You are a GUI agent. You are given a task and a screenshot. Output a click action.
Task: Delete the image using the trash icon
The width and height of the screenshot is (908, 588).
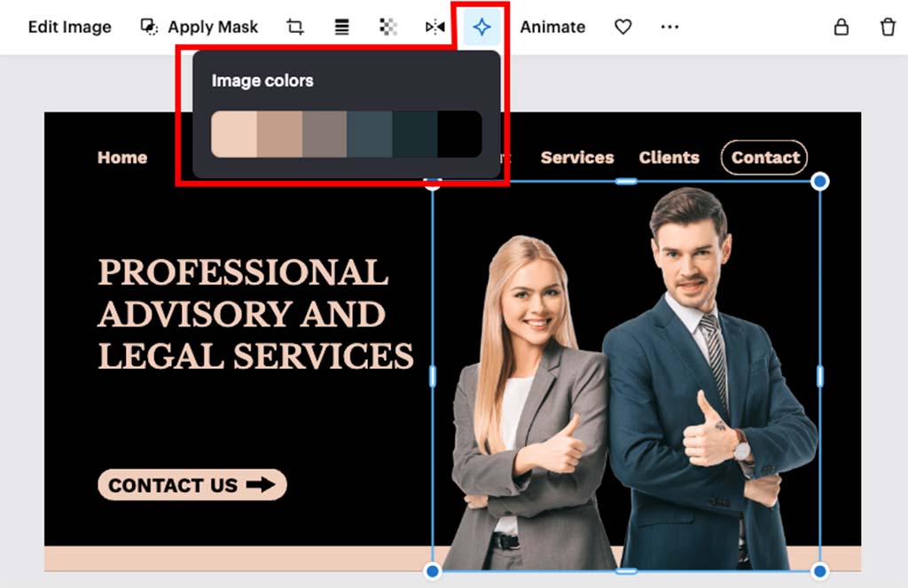pos(888,27)
